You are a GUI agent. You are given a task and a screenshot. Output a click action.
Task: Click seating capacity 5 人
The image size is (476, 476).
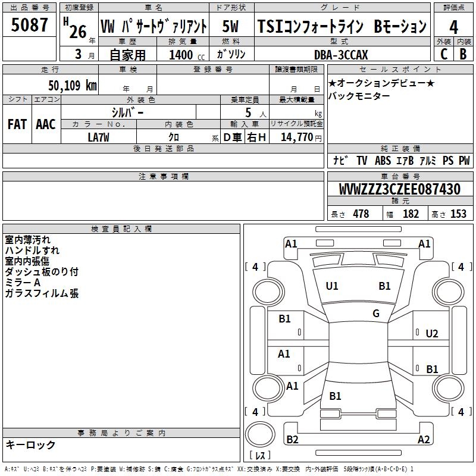point(256,112)
